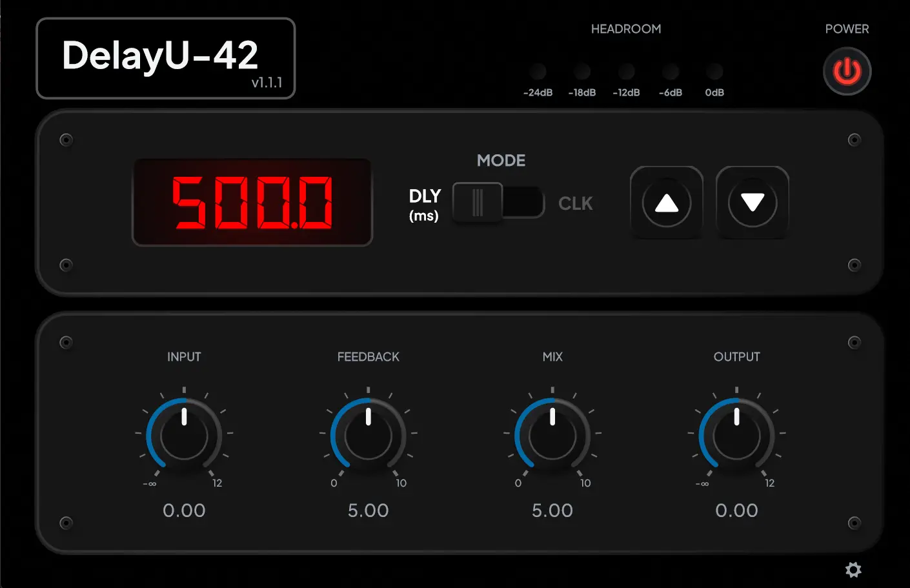Image resolution: width=910 pixels, height=588 pixels.
Task: Select the DLY (ms) mode label
Action: [425, 205]
